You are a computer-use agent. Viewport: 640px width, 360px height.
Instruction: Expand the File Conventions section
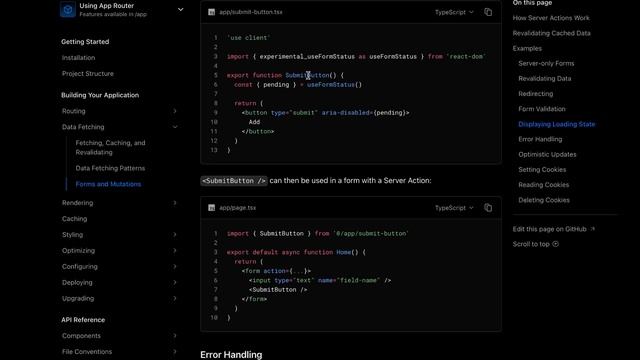coord(175,351)
